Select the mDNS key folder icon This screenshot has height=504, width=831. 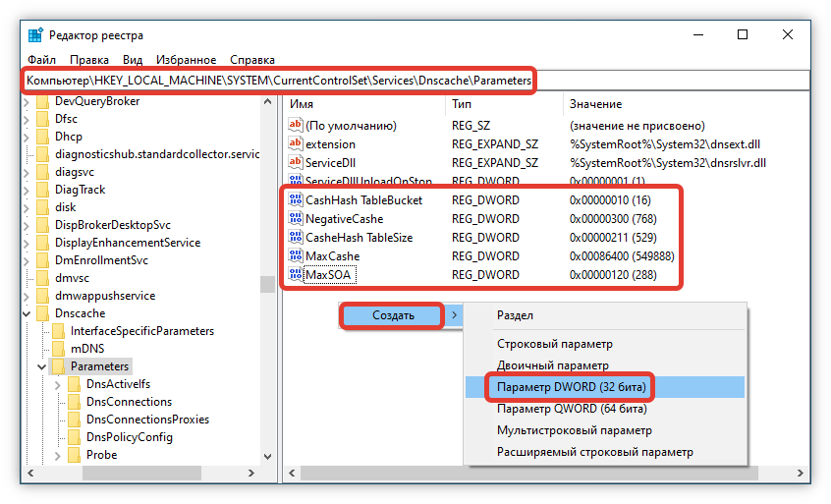pyautogui.click(x=58, y=349)
